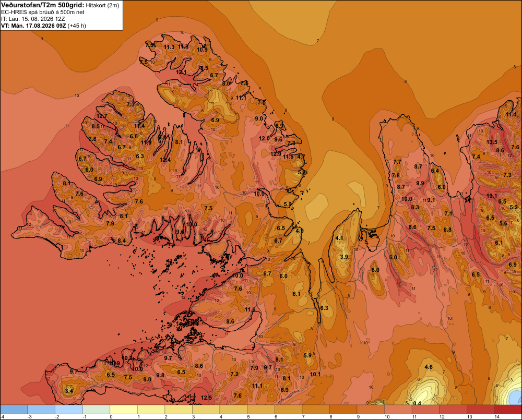Select the 3.4 temperature reading
Screen dimensions: 522x420
pyautogui.click(x=69, y=391)
